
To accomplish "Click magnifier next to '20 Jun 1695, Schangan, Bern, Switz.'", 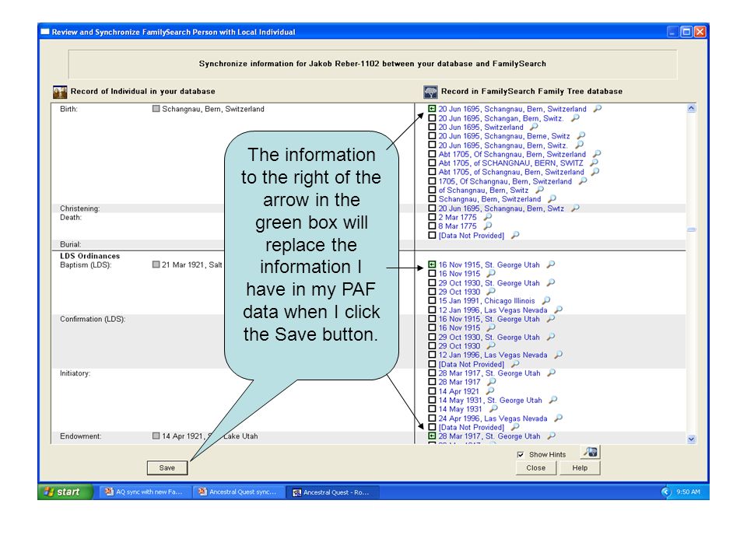I will [x=576, y=117].
